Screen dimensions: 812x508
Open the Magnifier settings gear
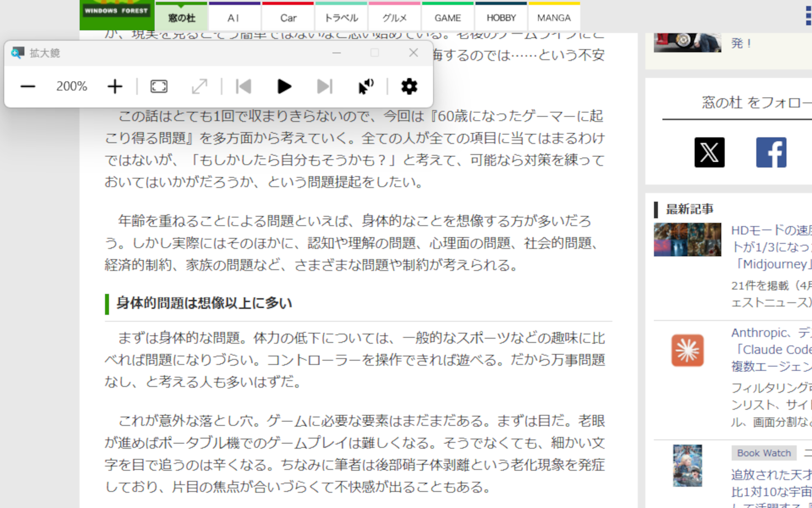tap(408, 86)
